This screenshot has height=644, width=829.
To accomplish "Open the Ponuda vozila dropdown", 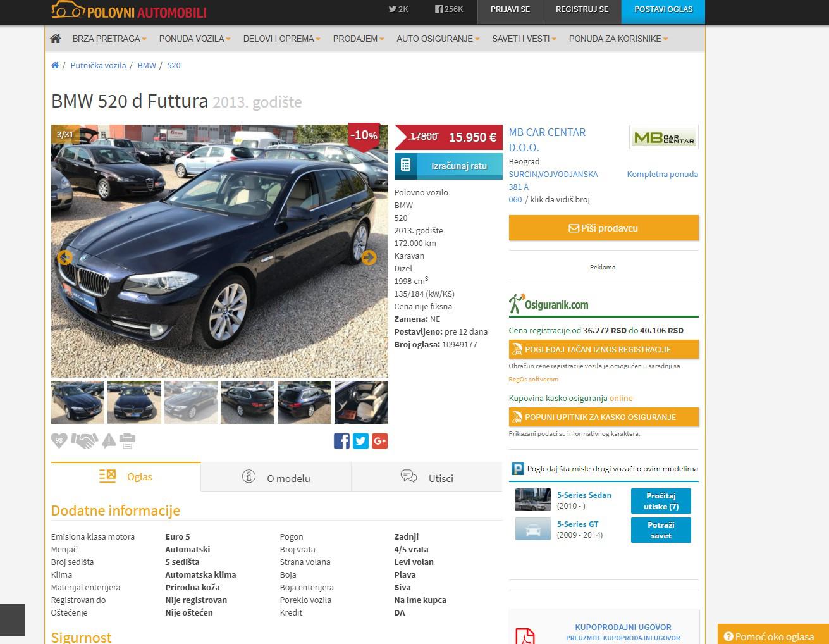I will click(x=194, y=39).
